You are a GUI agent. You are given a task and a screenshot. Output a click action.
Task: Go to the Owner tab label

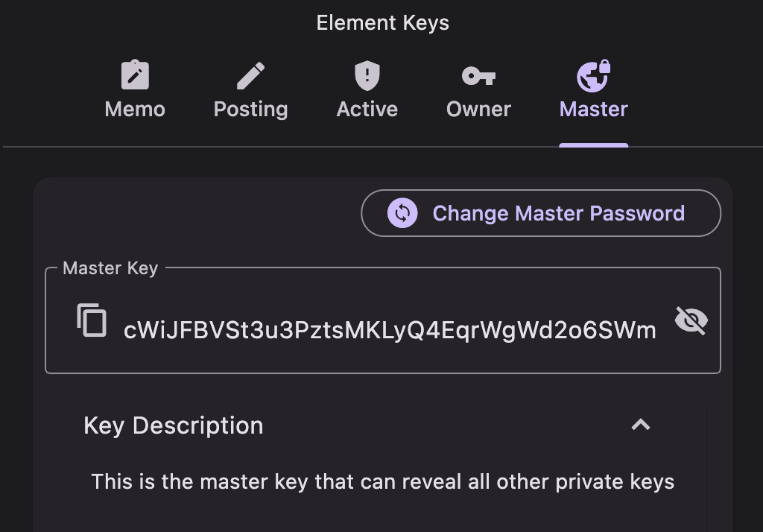click(x=478, y=110)
